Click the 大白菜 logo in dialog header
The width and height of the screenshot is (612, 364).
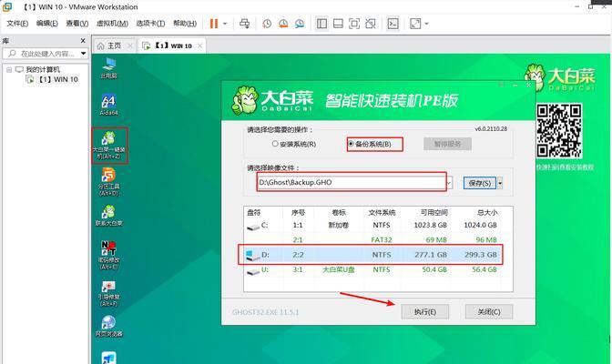pos(273,101)
